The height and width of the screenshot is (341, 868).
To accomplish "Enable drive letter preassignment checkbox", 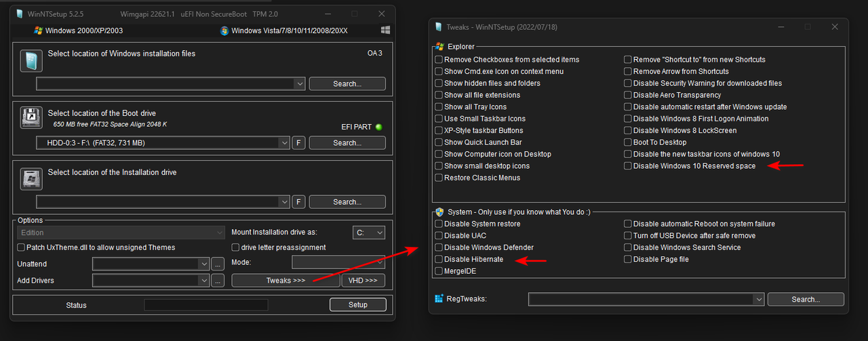I will coord(235,247).
